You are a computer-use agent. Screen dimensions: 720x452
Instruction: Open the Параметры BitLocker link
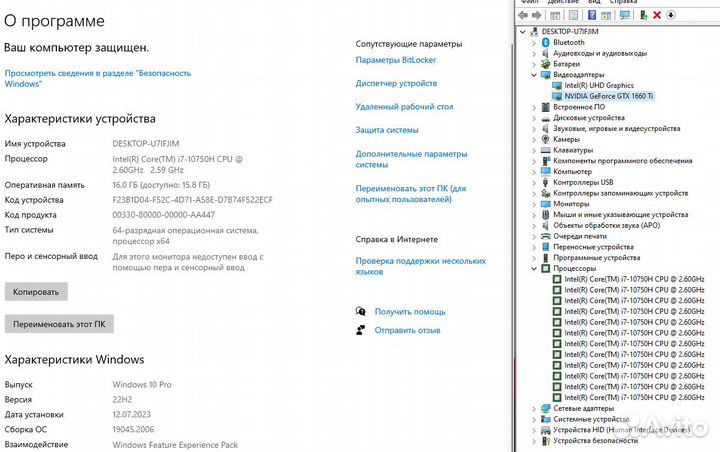pos(395,60)
